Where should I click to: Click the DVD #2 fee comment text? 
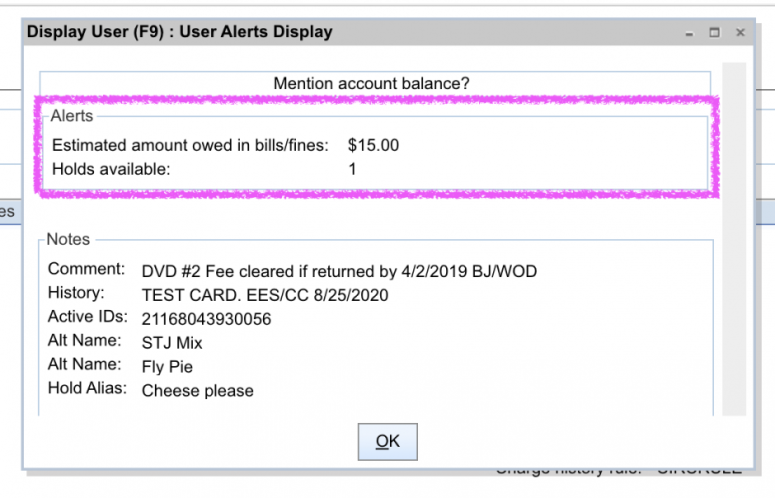pyautogui.click(x=340, y=271)
